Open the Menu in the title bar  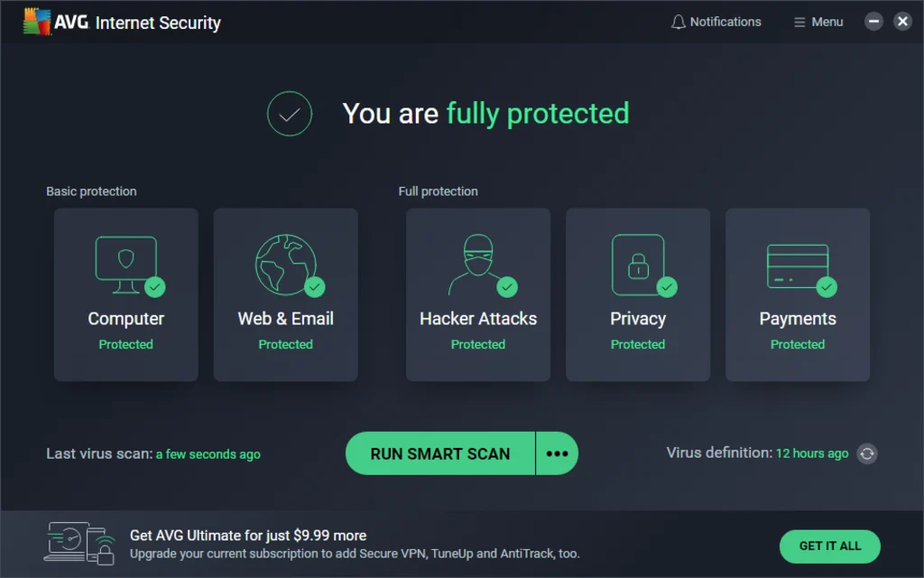(818, 21)
